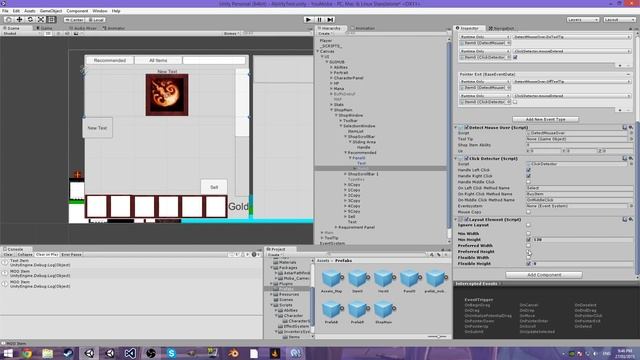Image resolution: width=640 pixels, height=360 pixels.
Task: Collapse the Recommended node in Hierarchy
Action: (x=345, y=153)
